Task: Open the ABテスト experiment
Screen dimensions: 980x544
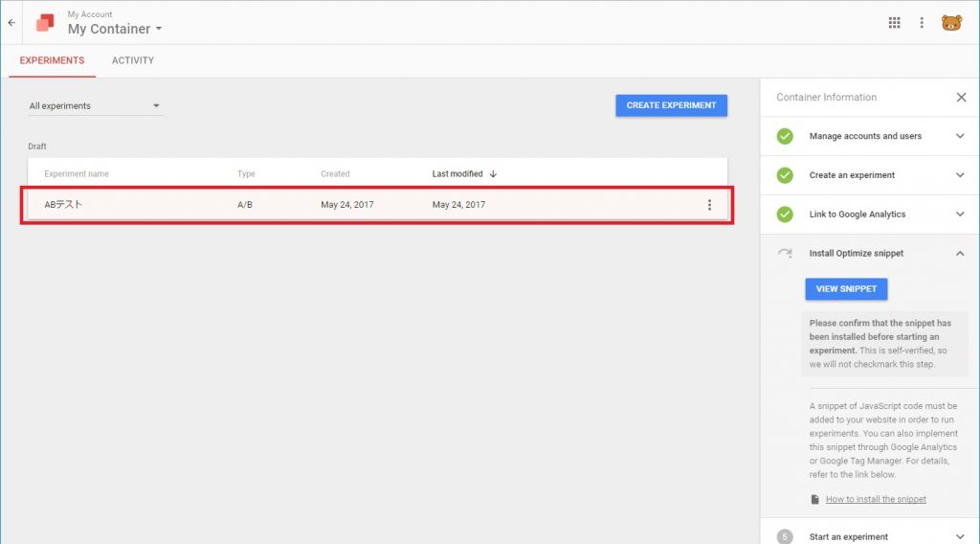Action: click(x=377, y=205)
